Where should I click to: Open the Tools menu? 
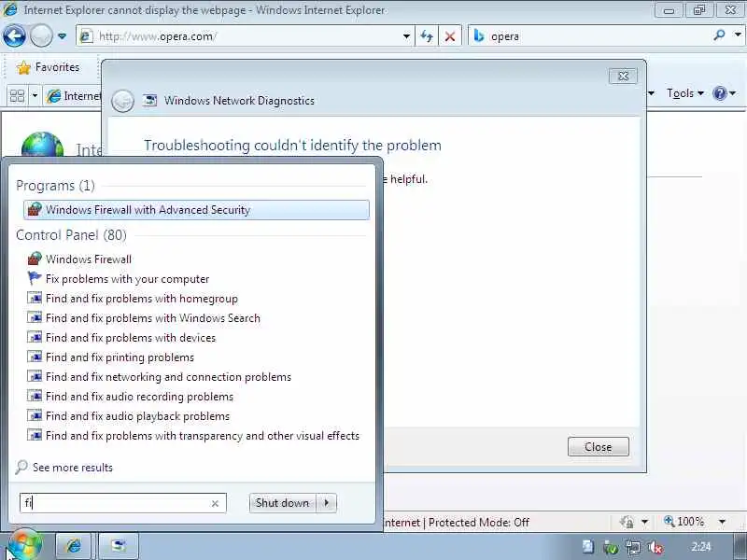coord(685,93)
